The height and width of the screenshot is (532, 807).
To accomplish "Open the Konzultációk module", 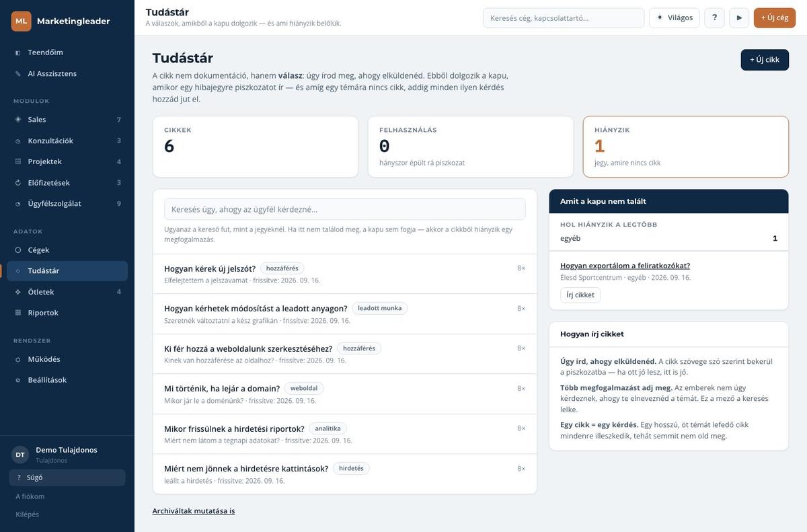I will click(67, 141).
